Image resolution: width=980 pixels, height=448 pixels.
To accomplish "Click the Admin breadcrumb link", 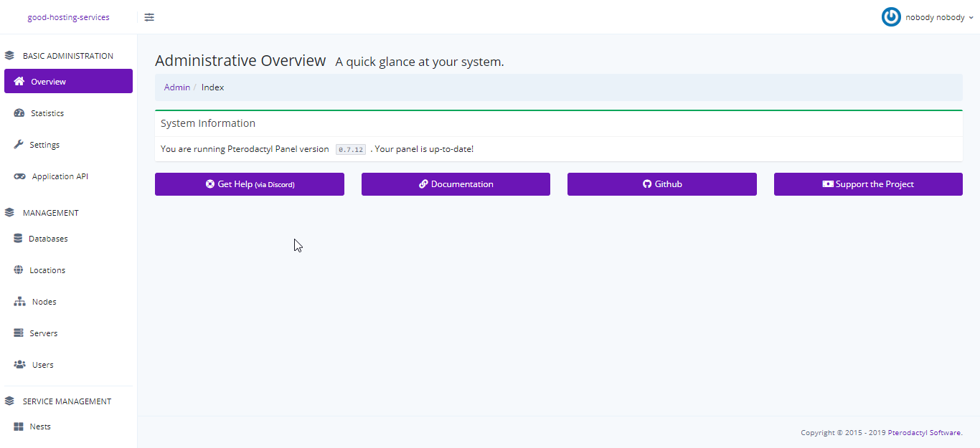I will pos(177,87).
